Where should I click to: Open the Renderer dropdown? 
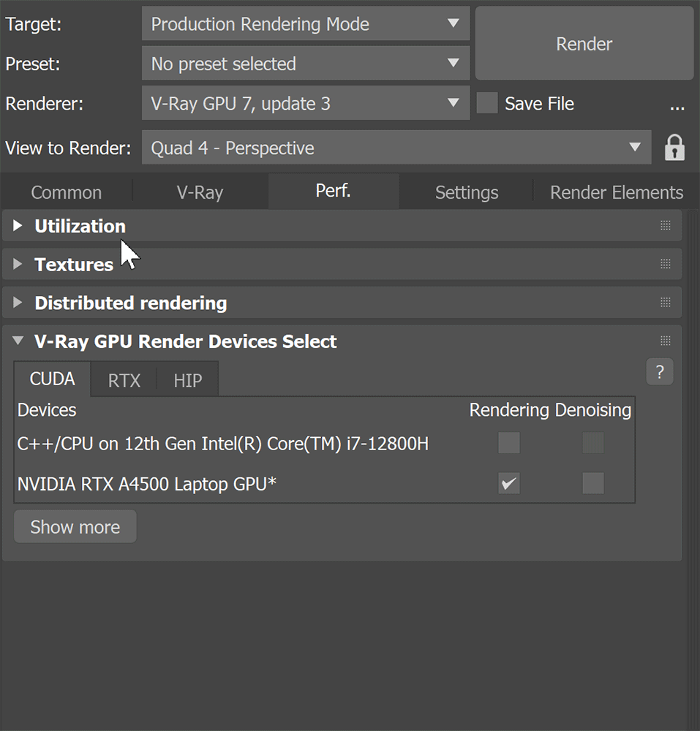coord(306,103)
